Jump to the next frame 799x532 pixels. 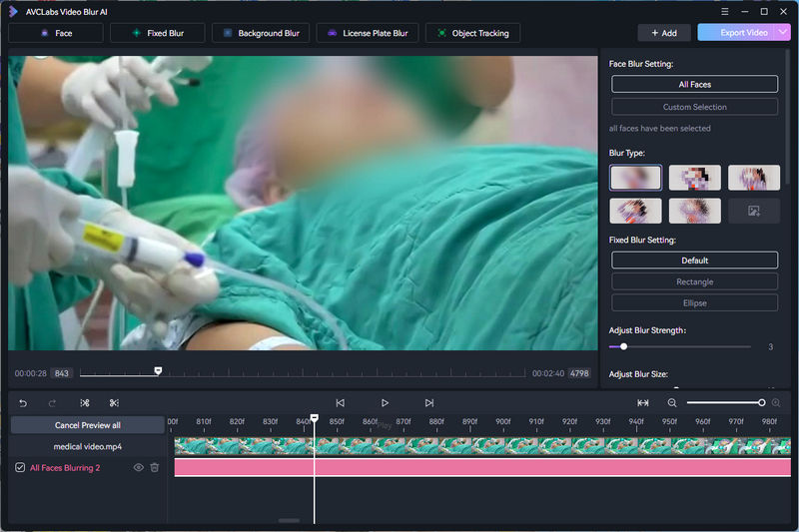tap(429, 402)
